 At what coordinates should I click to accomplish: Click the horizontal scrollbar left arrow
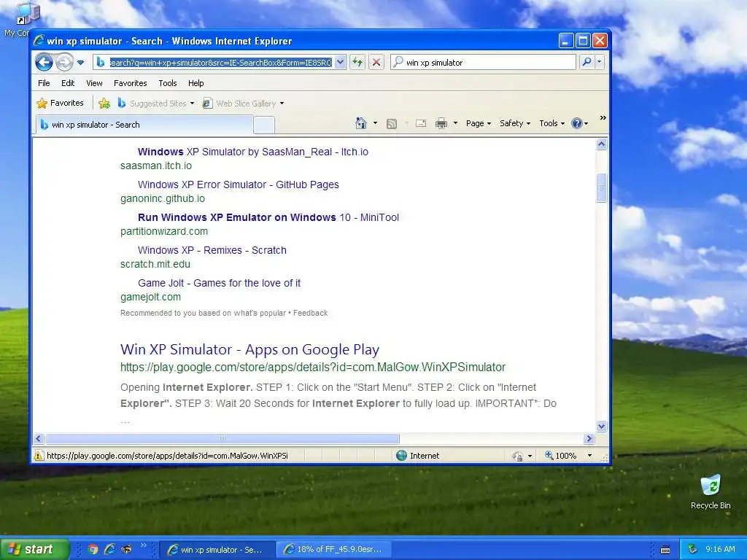point(39,438)
